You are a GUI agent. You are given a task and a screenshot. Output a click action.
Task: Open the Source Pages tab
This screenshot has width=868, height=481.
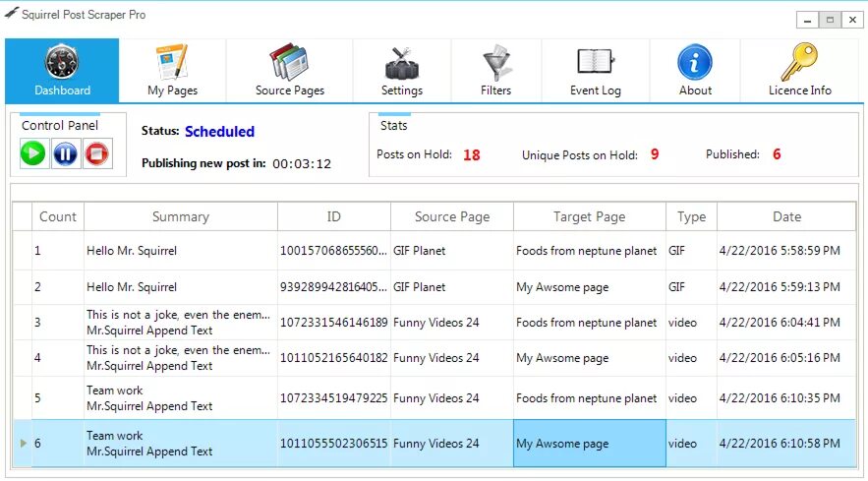click(x=290, y=71)
